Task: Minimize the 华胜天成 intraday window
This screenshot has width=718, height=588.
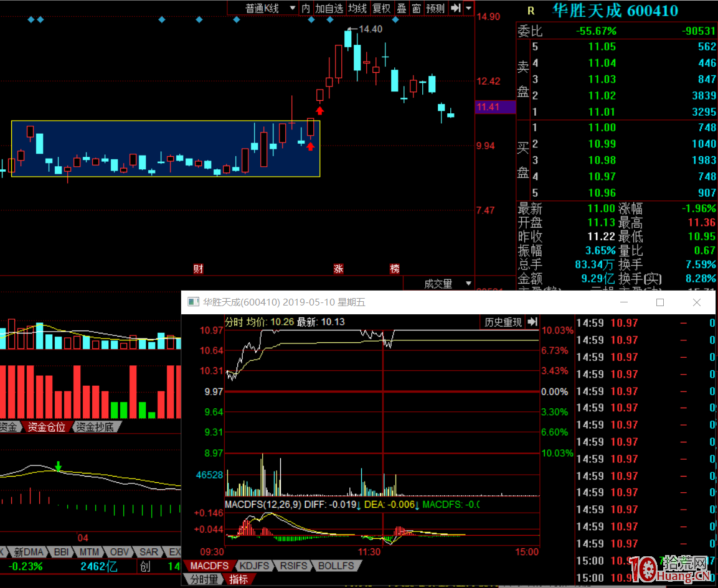Action: coord(624,302)
